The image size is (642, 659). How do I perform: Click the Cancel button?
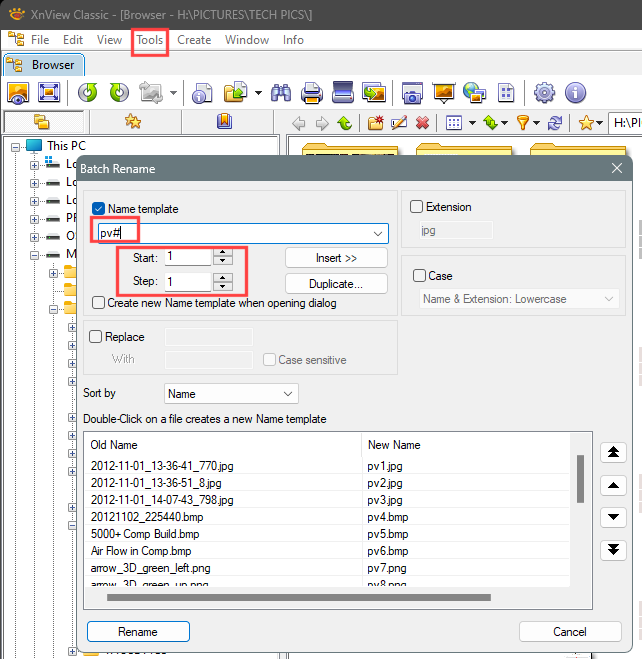click(x=570, y=632)
